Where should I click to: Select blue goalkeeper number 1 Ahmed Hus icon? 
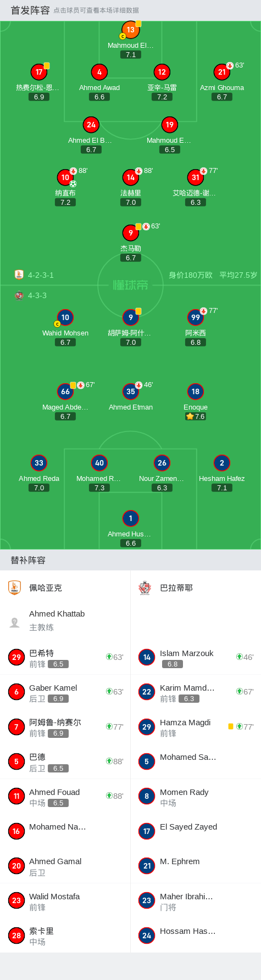coord(130,518)
